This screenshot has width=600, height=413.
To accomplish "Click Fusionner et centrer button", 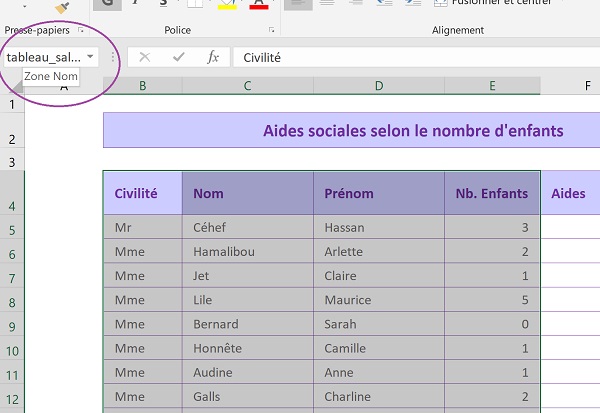I will click(x=493, y=3).
